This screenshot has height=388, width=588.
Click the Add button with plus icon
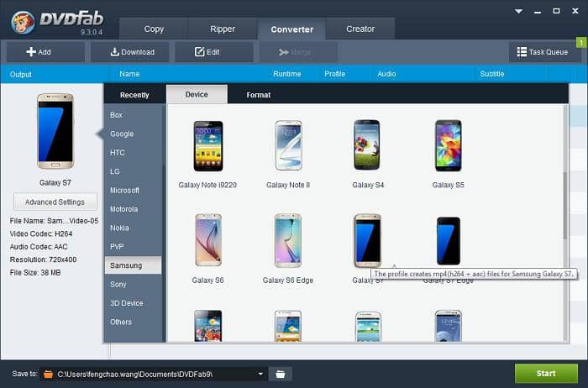[45, 52]
